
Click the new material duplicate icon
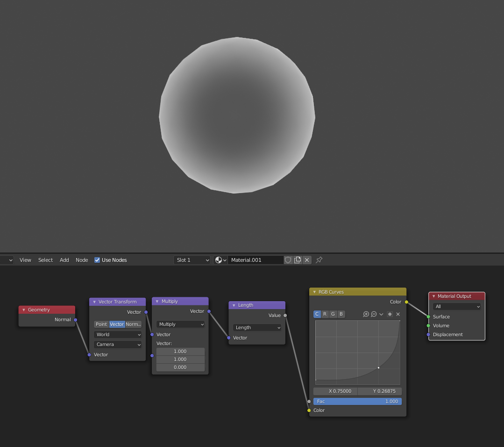click(x=298, y=260)
